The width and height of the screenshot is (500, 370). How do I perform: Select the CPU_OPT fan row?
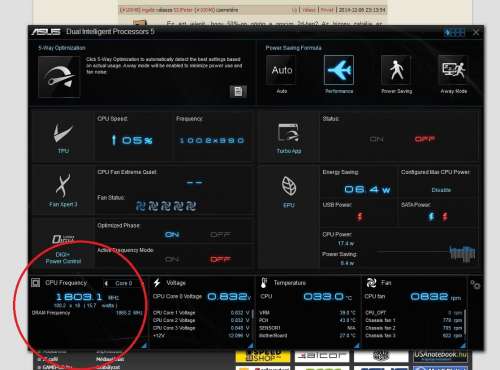[414, 313]
